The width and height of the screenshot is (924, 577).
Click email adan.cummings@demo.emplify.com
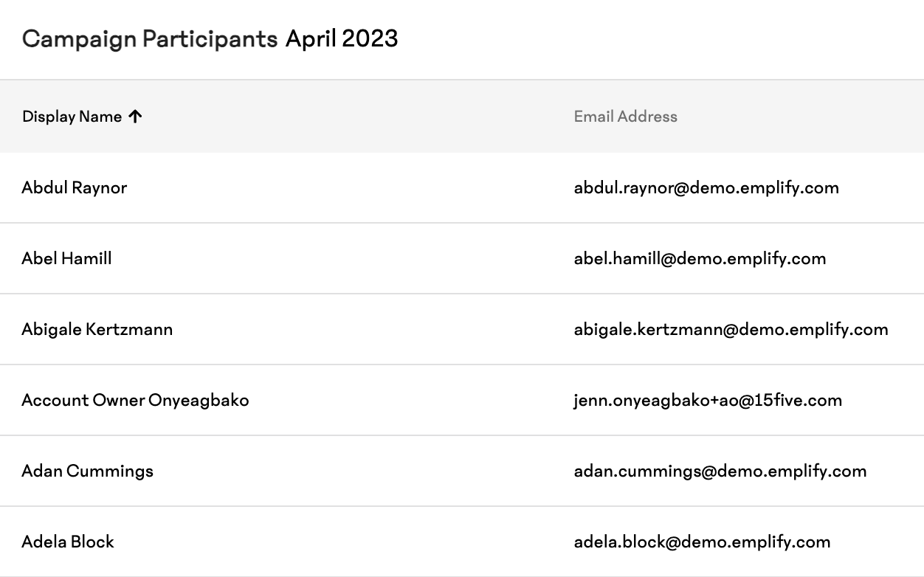pos(720,471)
